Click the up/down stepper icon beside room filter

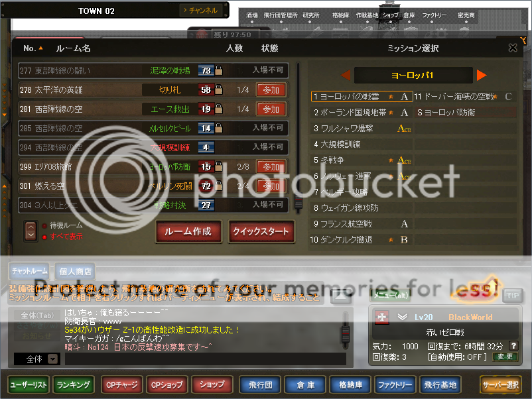tap(31, 231)
